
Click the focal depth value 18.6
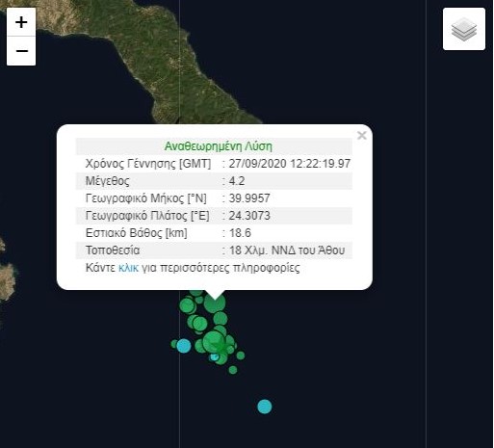click(x=240, y=233)
